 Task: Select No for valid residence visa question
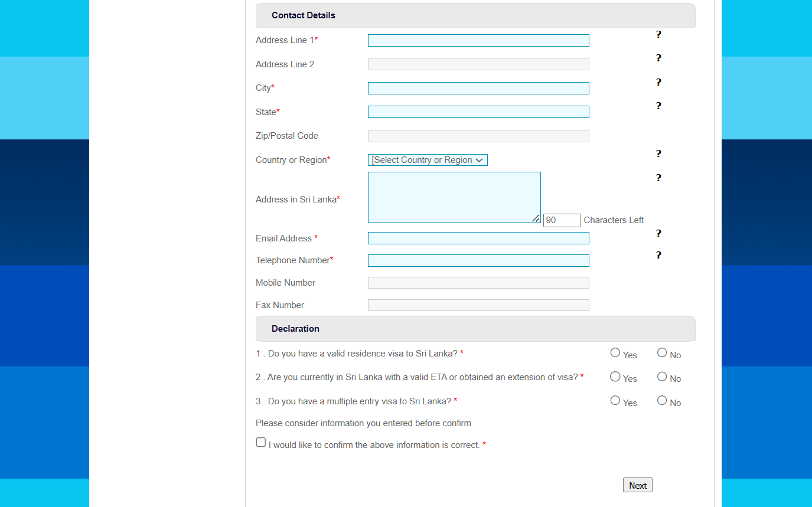662,353
